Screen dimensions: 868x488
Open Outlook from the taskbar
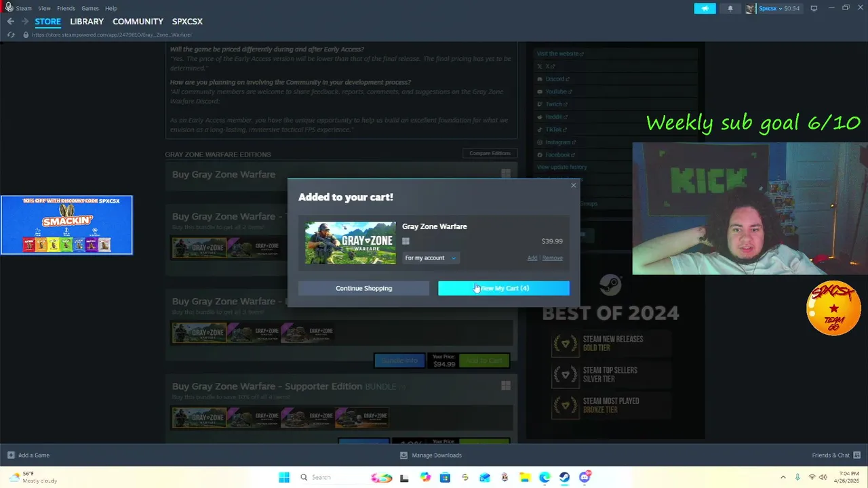tap(485, 477)
